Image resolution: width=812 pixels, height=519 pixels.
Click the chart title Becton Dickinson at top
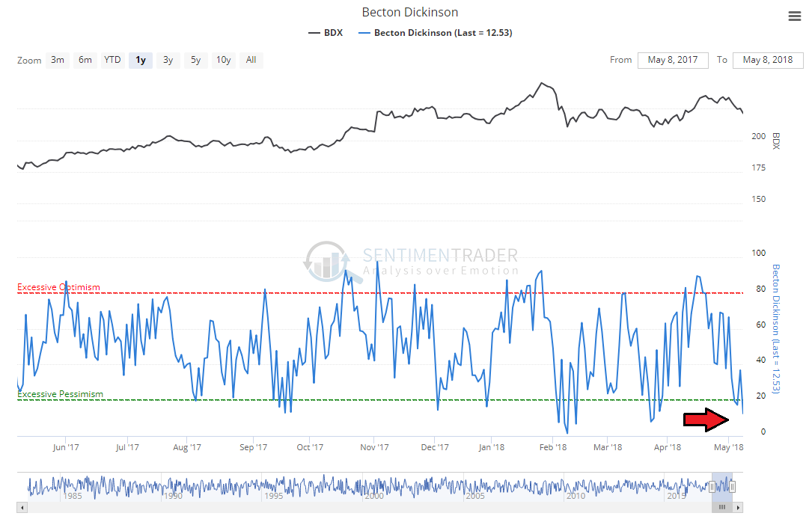click(x=409, y=13)
